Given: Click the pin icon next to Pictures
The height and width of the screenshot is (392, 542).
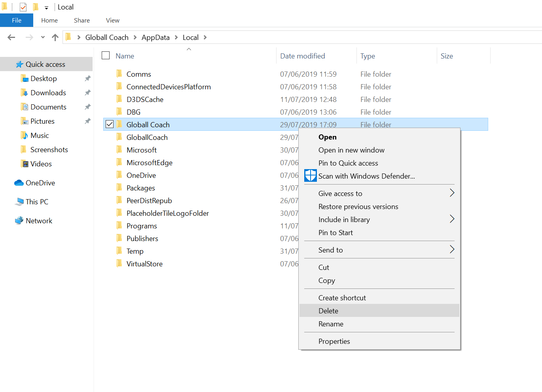Looking at the screenshot, I should coord(87,121).
